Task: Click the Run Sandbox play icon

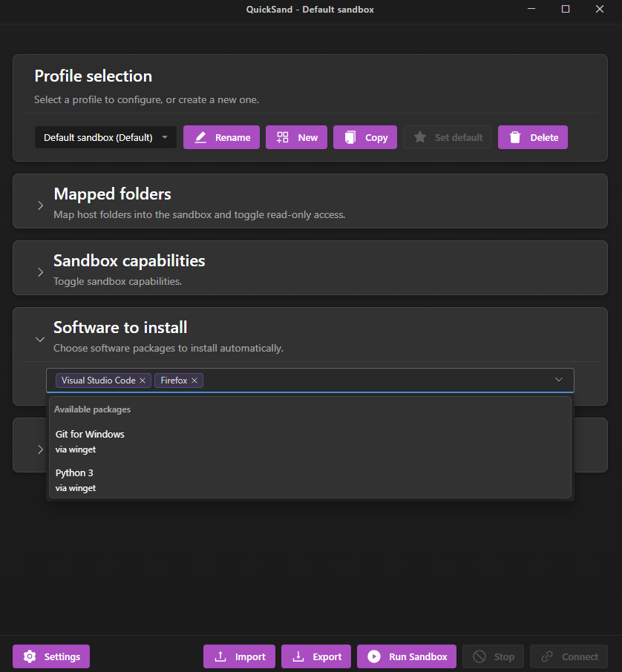Action: (x=374, y=656)
